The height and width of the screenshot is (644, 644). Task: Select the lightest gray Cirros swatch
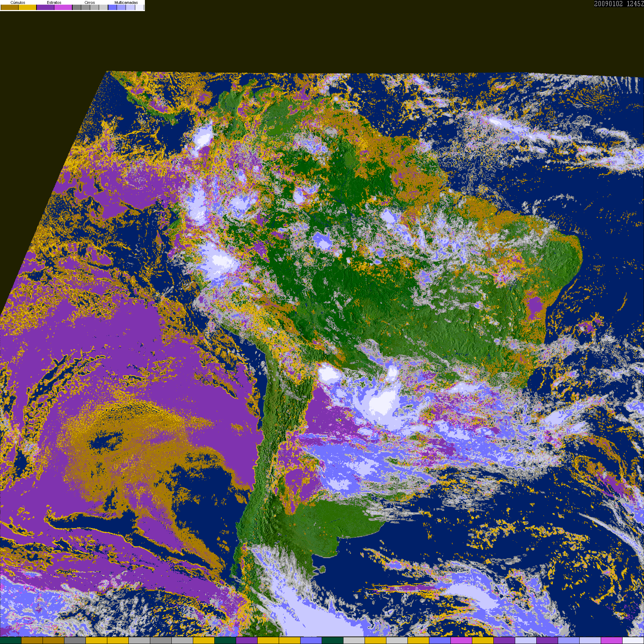[103, 7]
